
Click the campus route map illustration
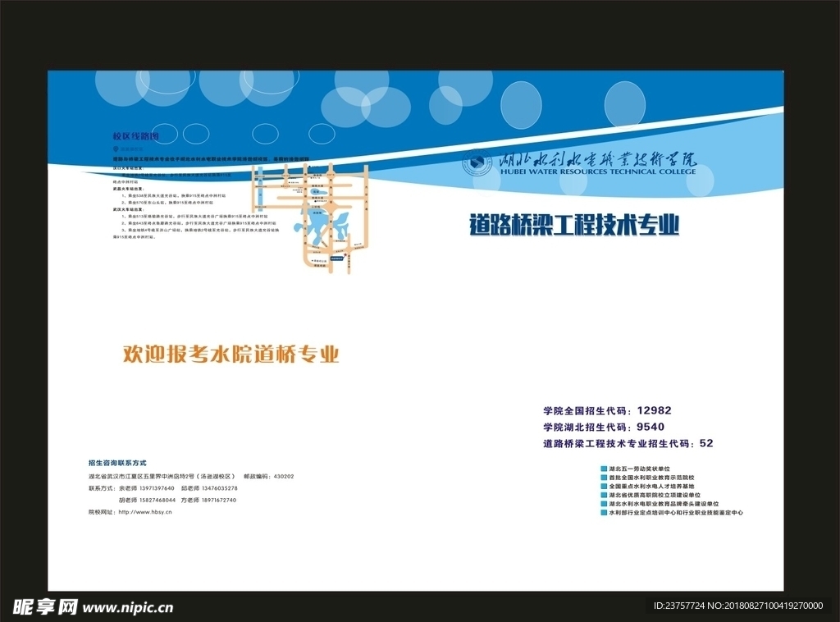tap(311, 218)
